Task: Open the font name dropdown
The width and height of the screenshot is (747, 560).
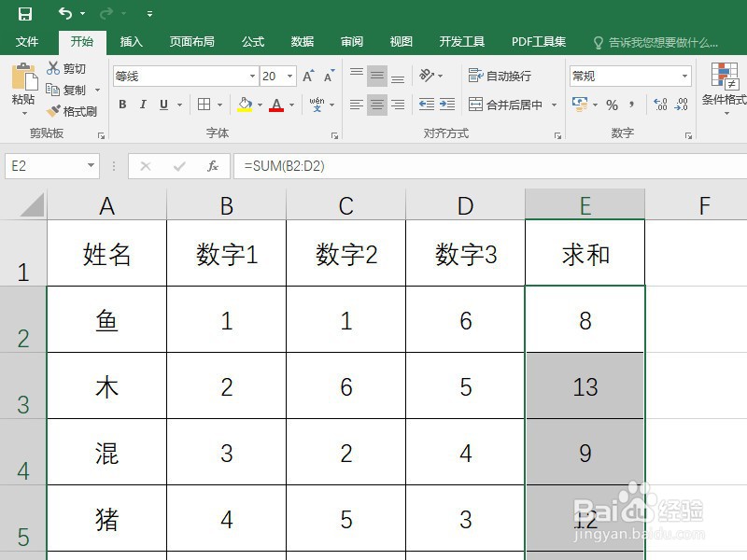Action: point(252,76)
